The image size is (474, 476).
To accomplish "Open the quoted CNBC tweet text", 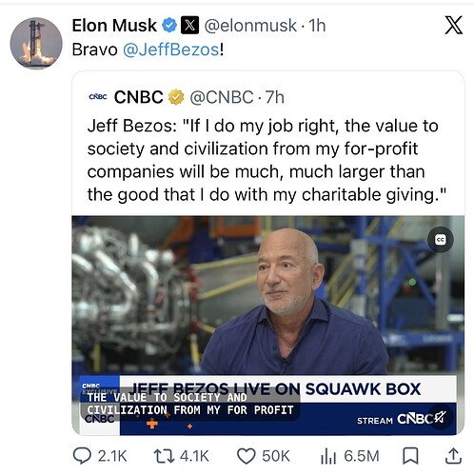I will (x=267, y=160).
